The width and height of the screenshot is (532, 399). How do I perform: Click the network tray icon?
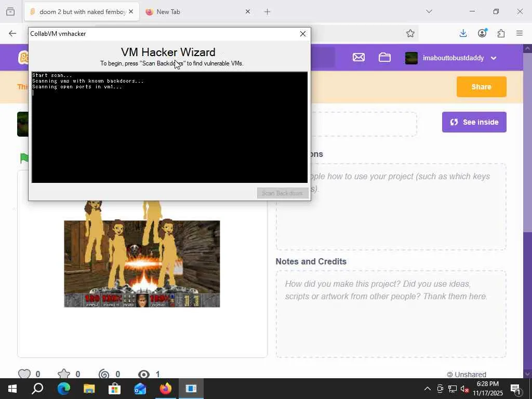click(453, 389)
